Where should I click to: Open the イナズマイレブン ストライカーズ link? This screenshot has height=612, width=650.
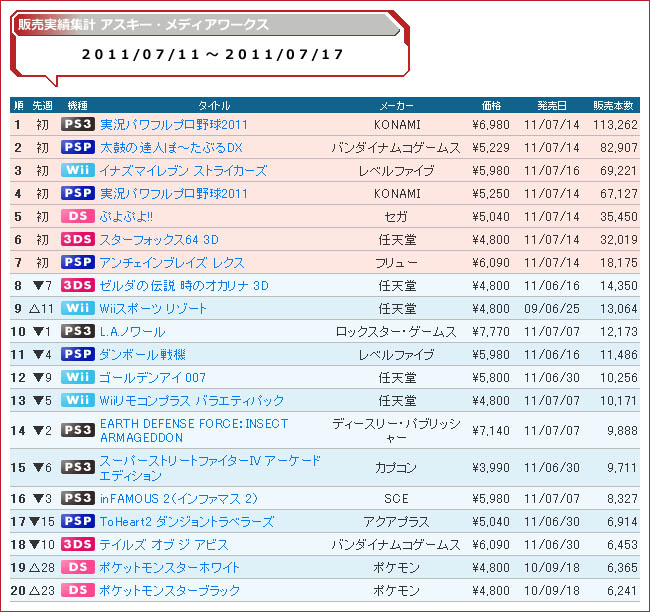tap(183, 170)
